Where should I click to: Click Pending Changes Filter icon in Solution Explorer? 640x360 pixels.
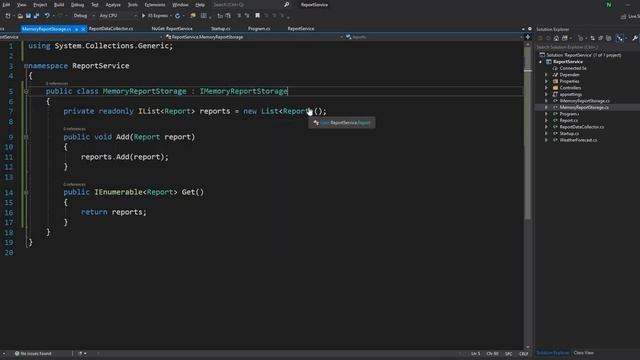(581, 38)
